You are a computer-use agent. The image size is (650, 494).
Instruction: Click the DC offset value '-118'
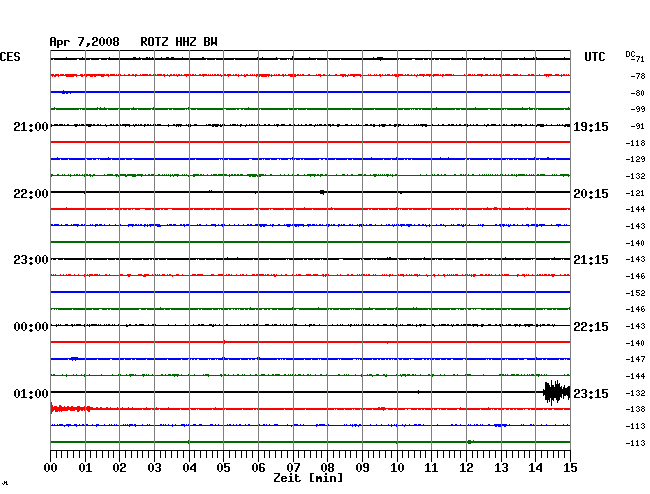635,143
